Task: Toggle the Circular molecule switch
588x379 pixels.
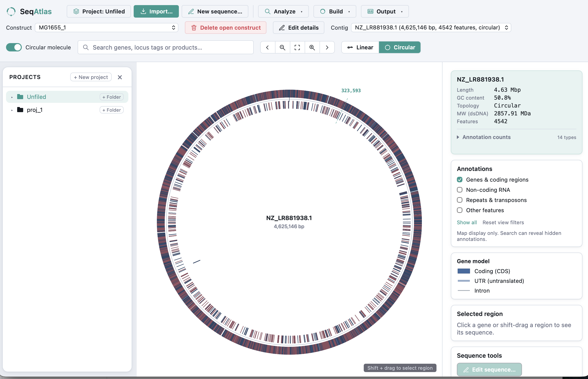Action: coord(14,47)
